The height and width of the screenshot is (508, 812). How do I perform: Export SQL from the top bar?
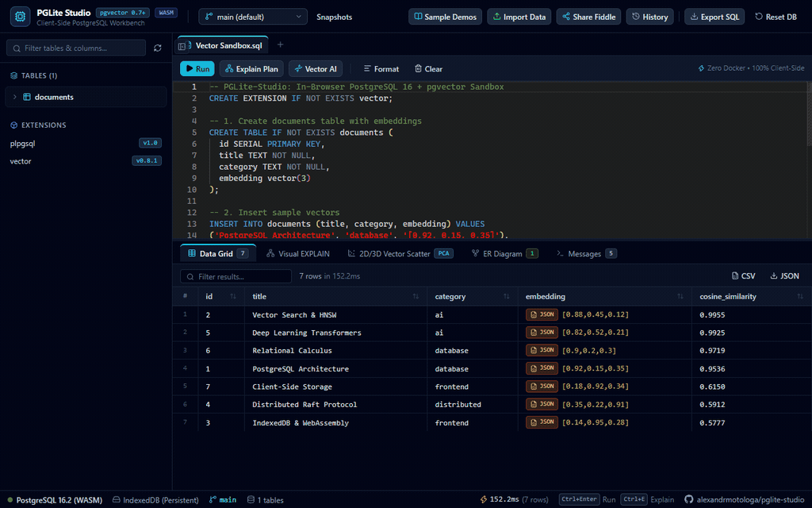(714, 17)
